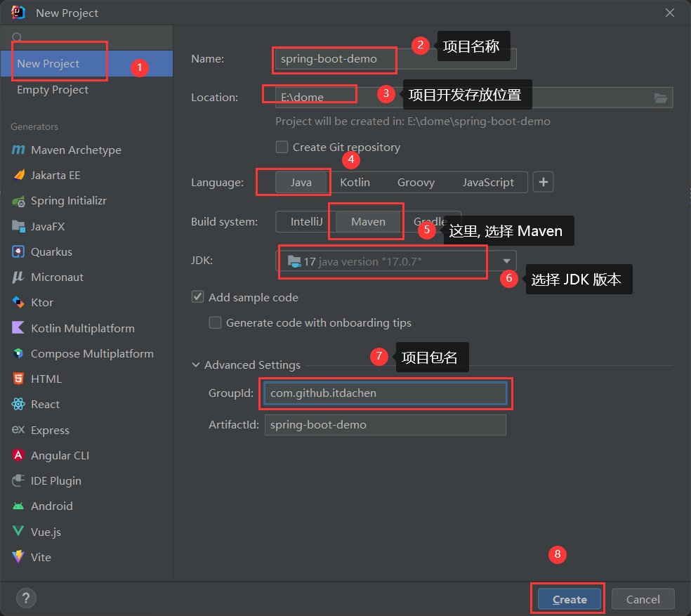Select the Android generator icon
The image size is (691, 616).
pyautogui.click(x=18, y=506)
